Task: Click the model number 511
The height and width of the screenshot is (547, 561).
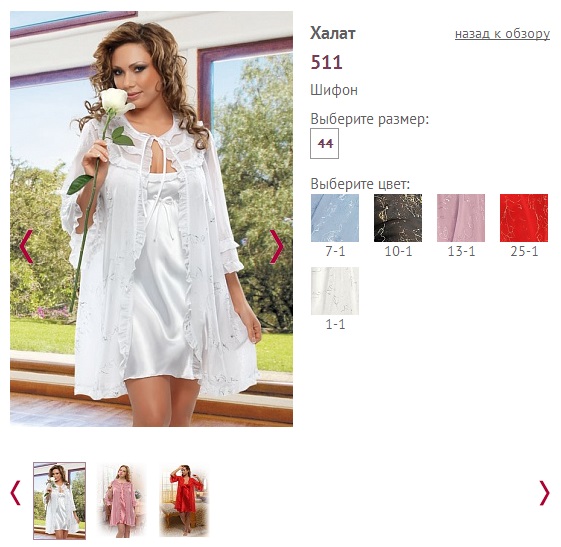Action: click(x=326, y=62)
